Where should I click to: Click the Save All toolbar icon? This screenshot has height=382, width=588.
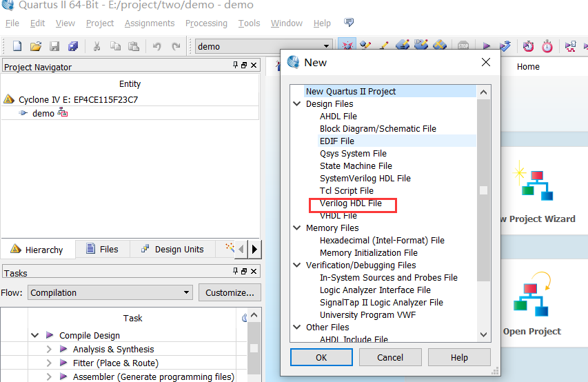(73, 46)
